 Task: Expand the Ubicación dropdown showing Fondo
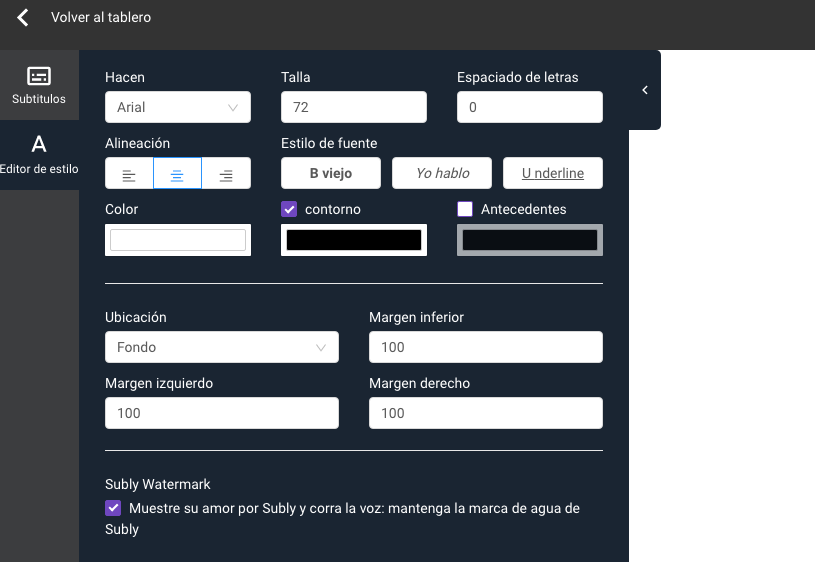click(221, 347)
